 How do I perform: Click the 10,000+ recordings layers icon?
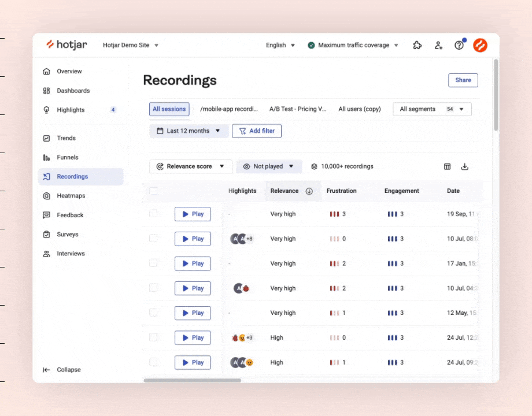point(314,166)
